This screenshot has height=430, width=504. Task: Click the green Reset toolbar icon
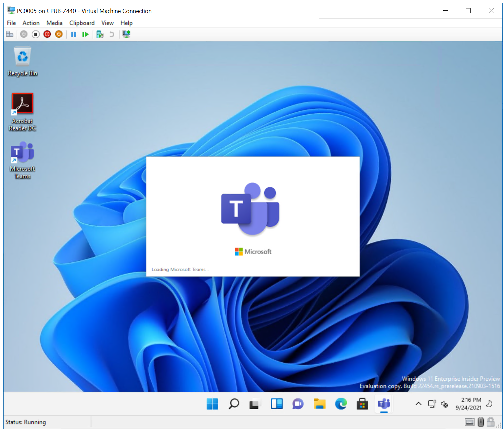(x=85, y=34)
